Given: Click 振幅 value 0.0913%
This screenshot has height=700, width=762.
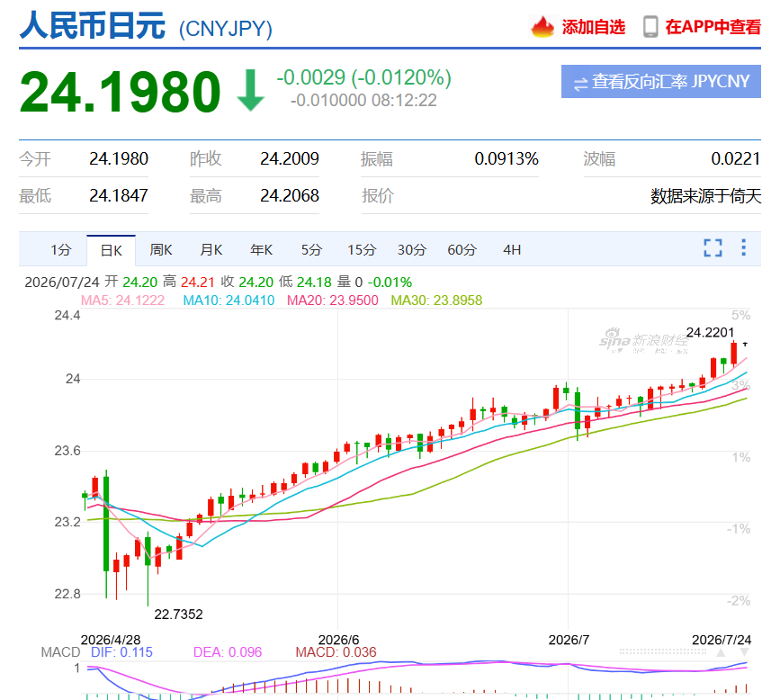Looking at the screenshot, I should tap(507, 159).
